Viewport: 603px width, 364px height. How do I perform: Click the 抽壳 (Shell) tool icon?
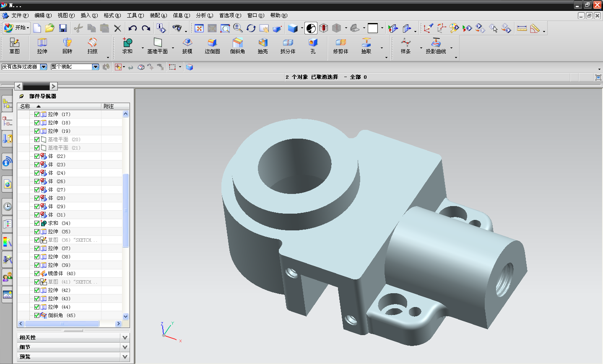(263, 46)
